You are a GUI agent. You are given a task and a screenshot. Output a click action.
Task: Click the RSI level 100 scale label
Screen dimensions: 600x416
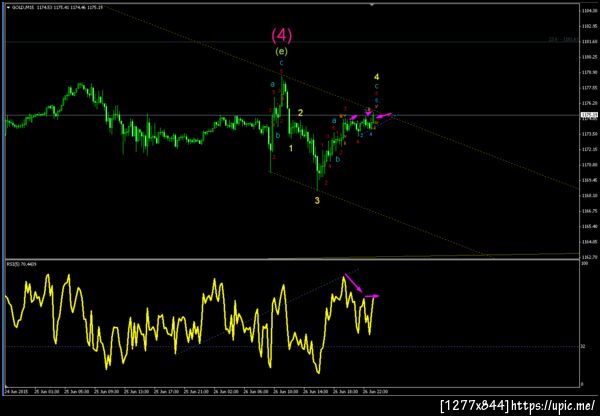584,264
